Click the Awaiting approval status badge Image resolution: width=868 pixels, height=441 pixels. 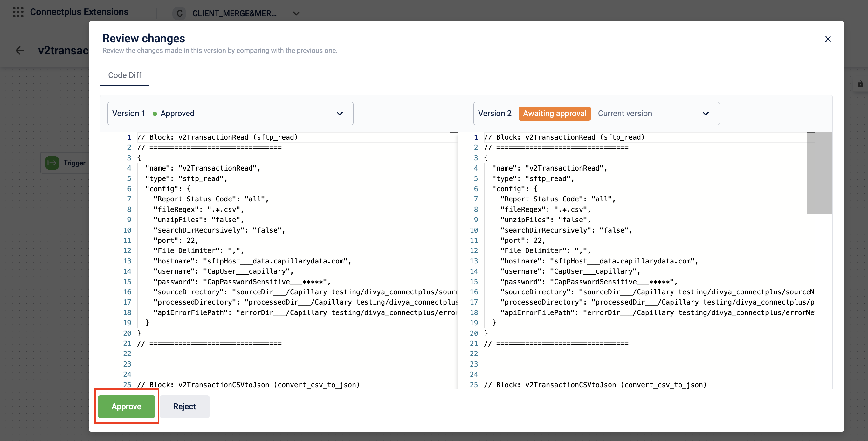point(554,114)
